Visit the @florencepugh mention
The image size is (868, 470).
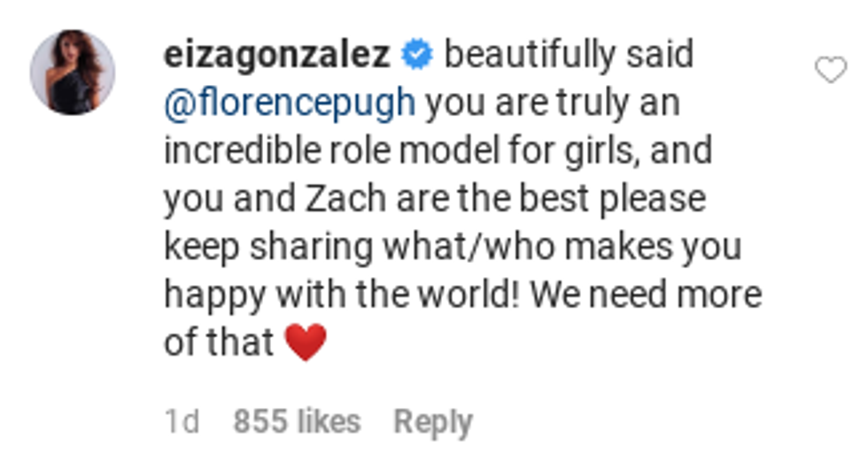[x=290, y=104]
